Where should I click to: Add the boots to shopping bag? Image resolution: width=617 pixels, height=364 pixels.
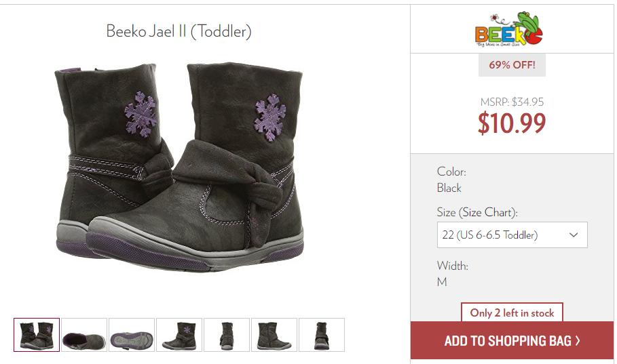[512, 340]
